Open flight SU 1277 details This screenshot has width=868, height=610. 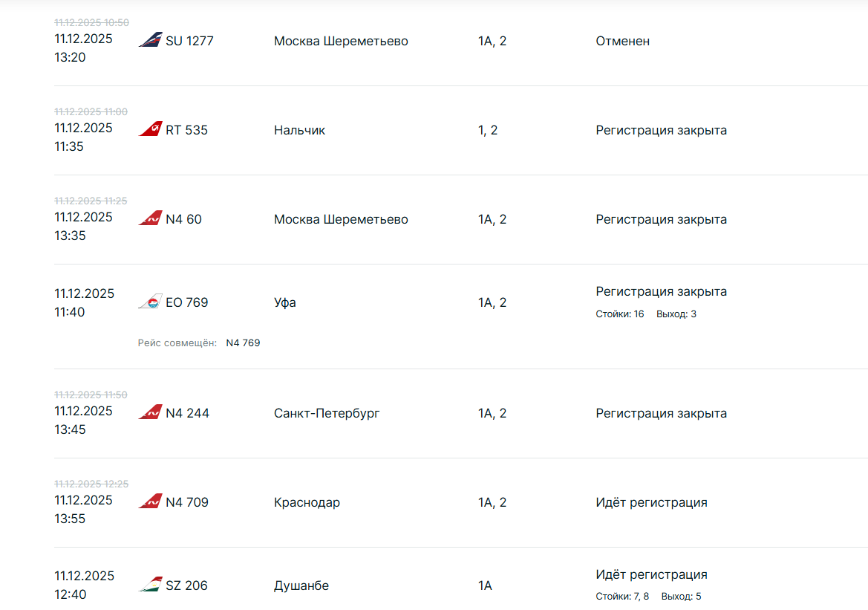click(189, 41)
